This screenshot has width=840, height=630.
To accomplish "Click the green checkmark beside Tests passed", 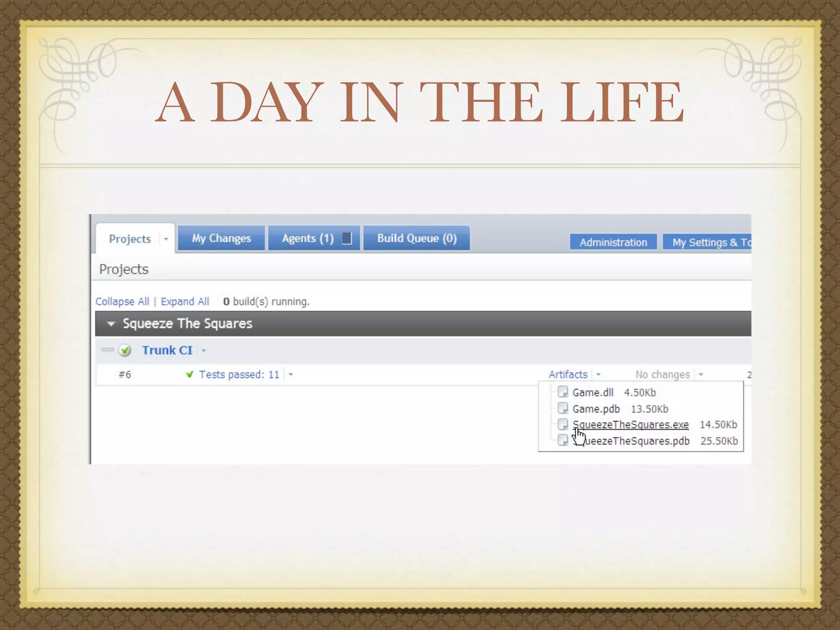I will (x=189, y=374).
